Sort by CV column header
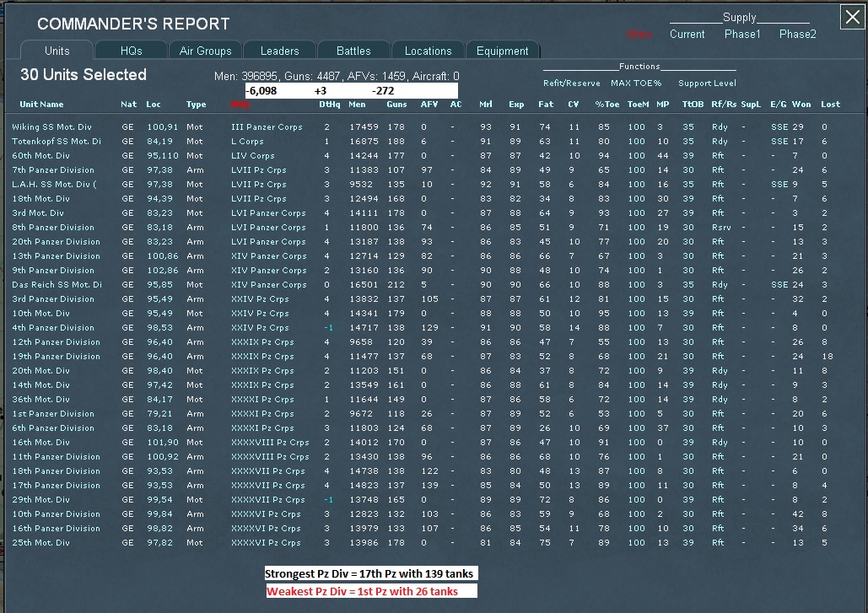 573,104
